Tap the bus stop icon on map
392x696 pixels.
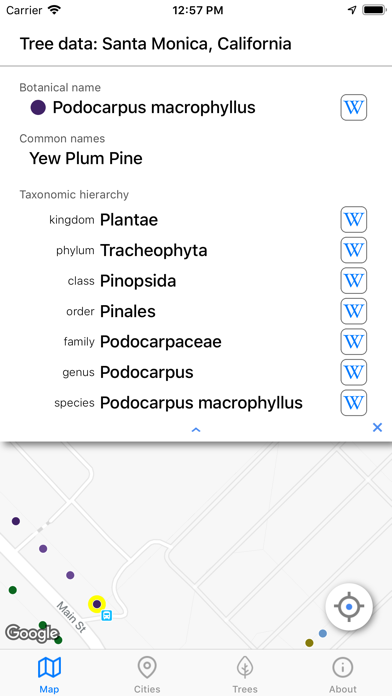coord(107,615)
